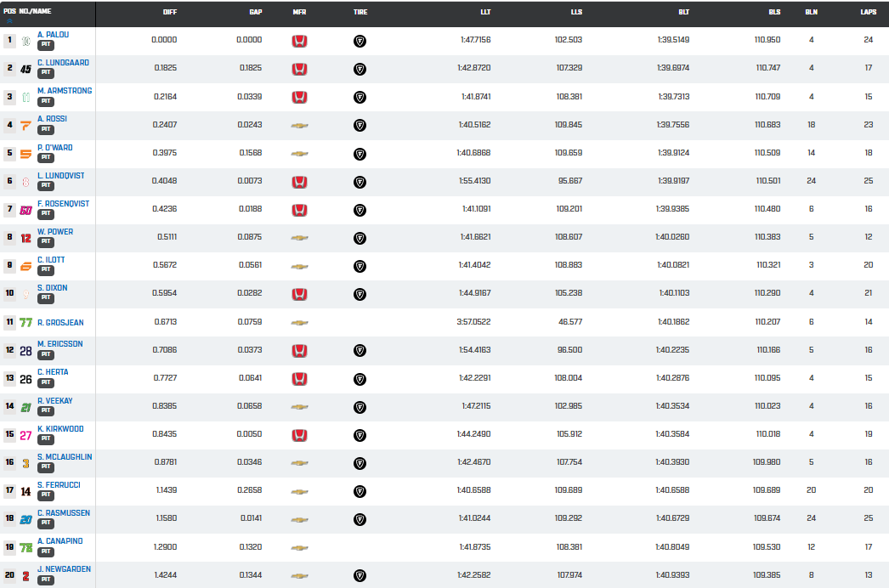Viewport: 889px width, 588px height.
Task: Click car number 45 icon for C. Lundgaard
Action: pos(25,69)
